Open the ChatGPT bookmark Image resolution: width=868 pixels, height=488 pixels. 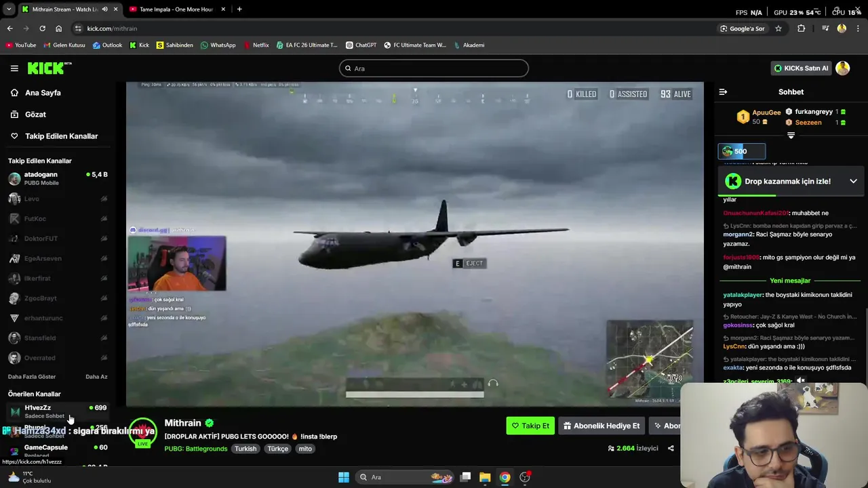(x=361, y=45)
